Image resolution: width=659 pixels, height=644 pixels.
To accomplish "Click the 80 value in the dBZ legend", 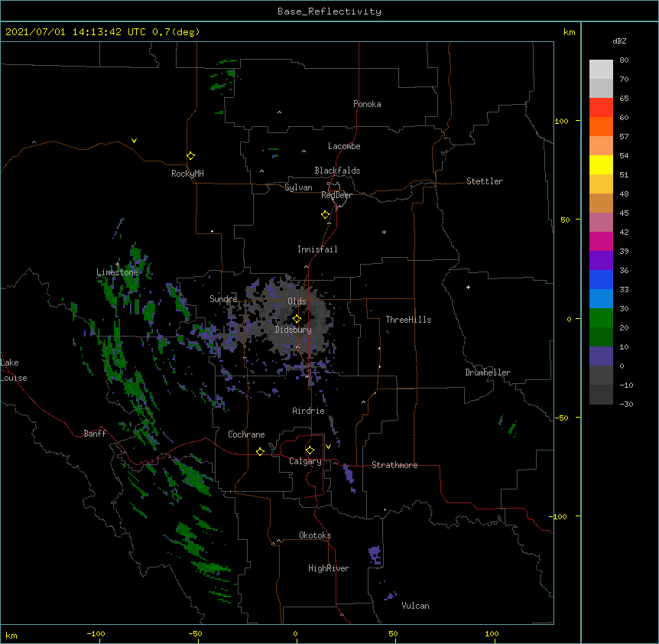I will tap(624, 60).
